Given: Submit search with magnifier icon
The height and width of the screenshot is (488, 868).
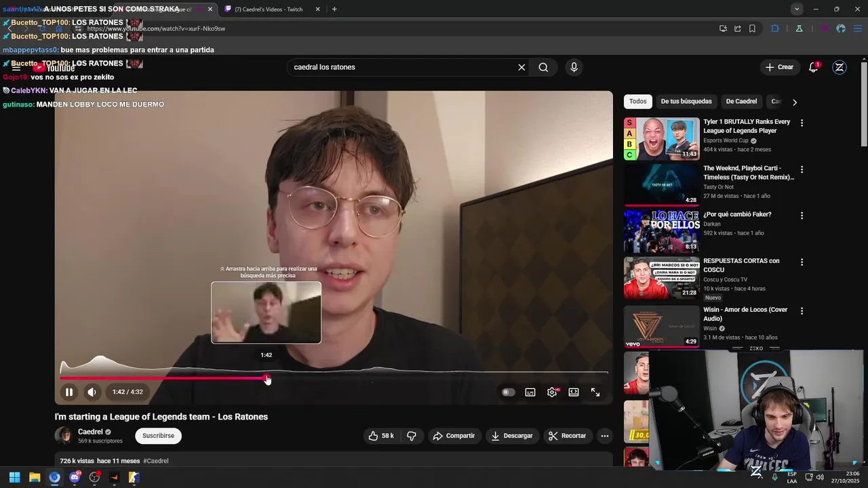Looking at the screenshot, I should click(x=543, y=67).
